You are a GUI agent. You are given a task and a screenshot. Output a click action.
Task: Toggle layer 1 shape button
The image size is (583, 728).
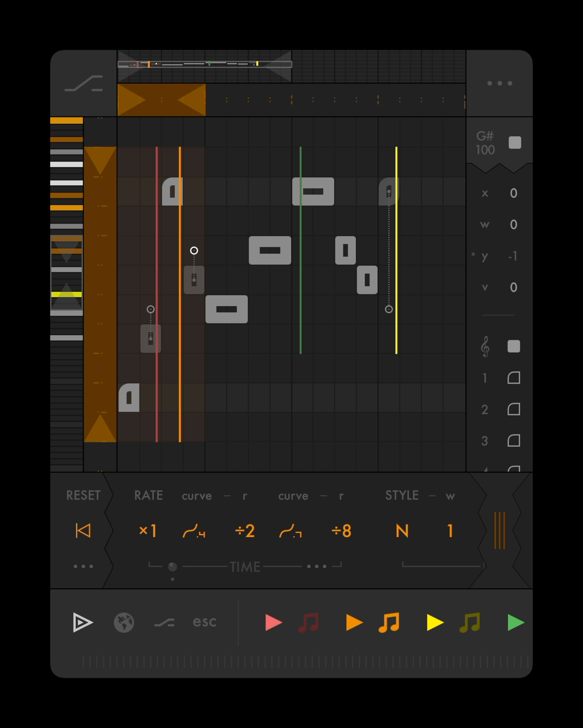click(514, 378)
